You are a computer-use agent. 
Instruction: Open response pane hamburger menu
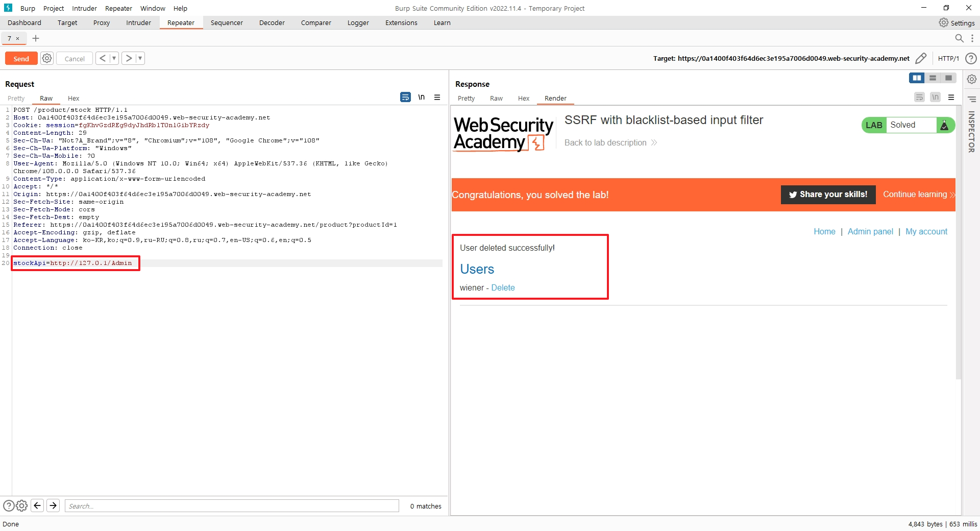[x=951, y=97]
